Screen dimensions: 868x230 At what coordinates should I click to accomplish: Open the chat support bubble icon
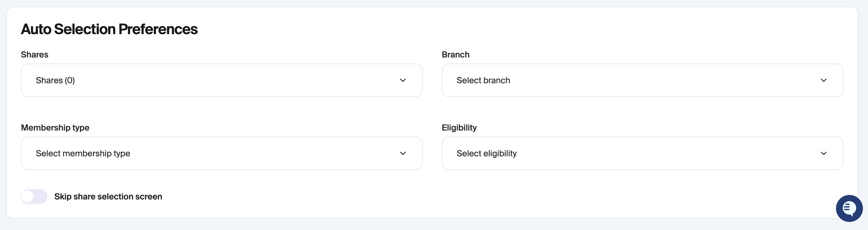tap(849, 208)
